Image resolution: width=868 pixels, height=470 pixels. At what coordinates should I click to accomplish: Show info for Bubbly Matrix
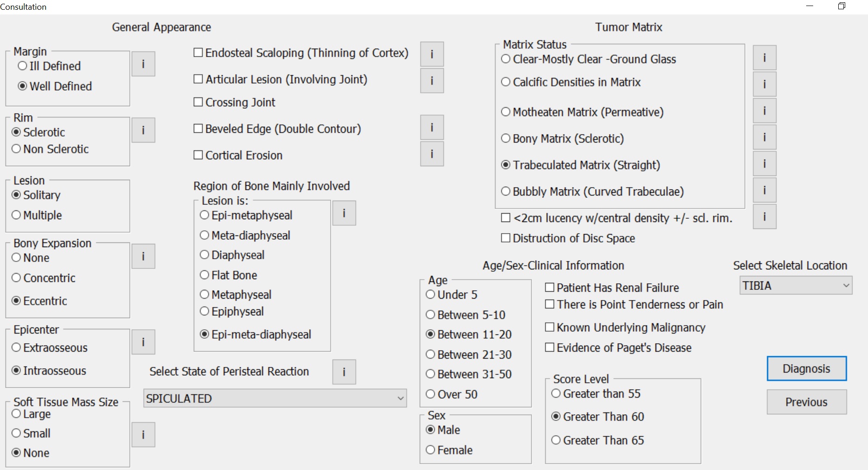tap(764, 190)
